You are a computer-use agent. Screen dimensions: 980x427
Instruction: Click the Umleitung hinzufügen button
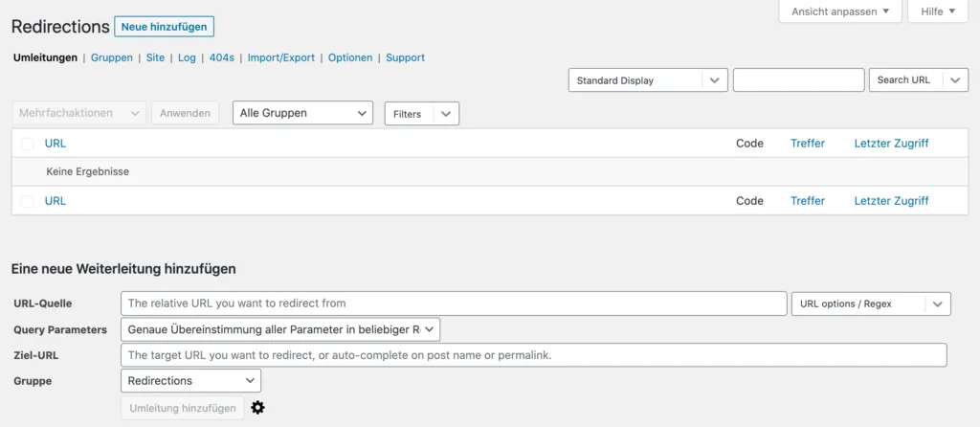tap(183, 408)
